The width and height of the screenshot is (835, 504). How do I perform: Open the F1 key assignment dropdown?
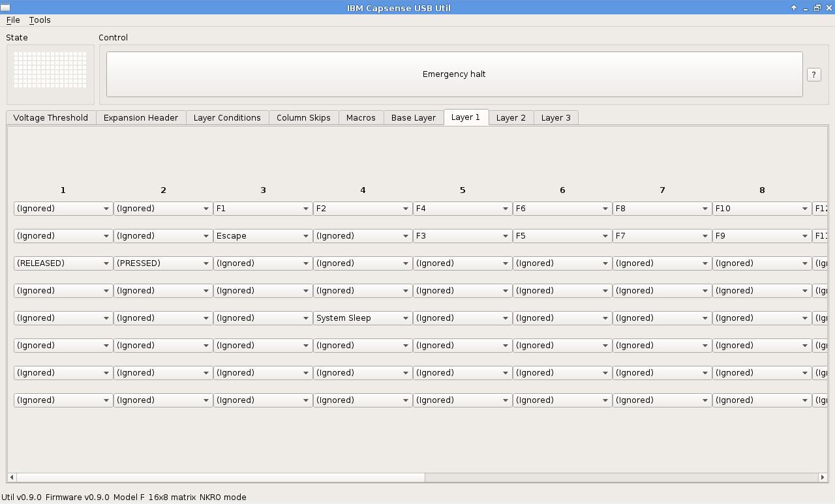click(262, 209)
